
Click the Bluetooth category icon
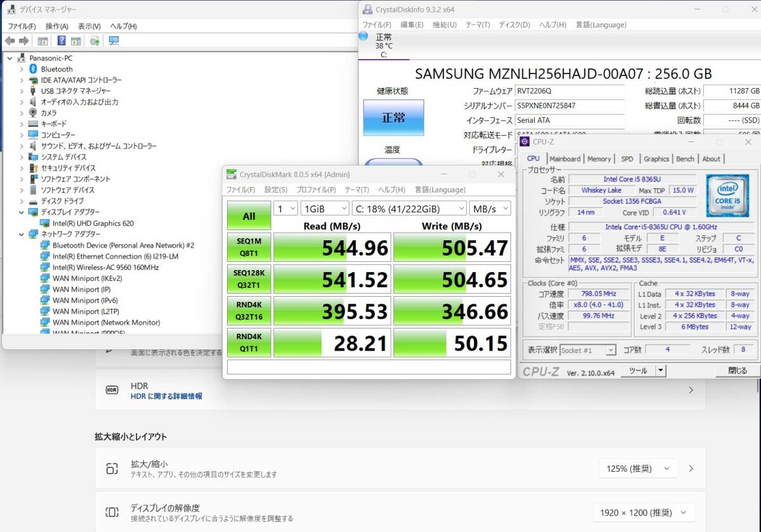pos(33,68)
